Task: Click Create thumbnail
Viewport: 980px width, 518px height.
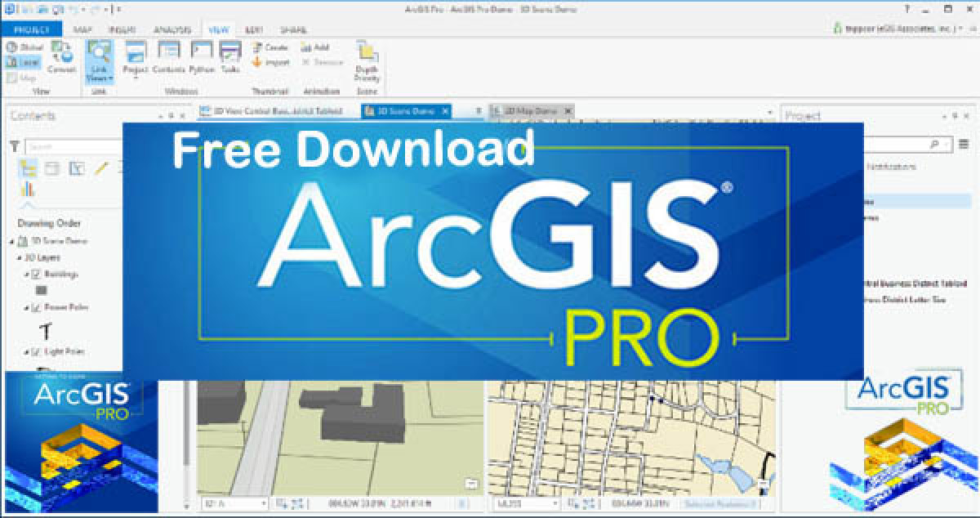Action: (270, 48)
